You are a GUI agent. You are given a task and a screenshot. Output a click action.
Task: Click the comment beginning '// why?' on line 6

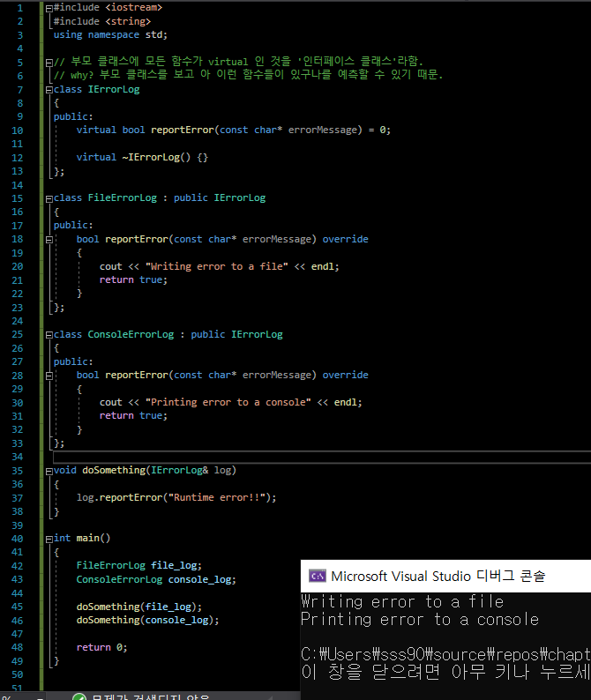pyautogui.click(x=248, y=74)
